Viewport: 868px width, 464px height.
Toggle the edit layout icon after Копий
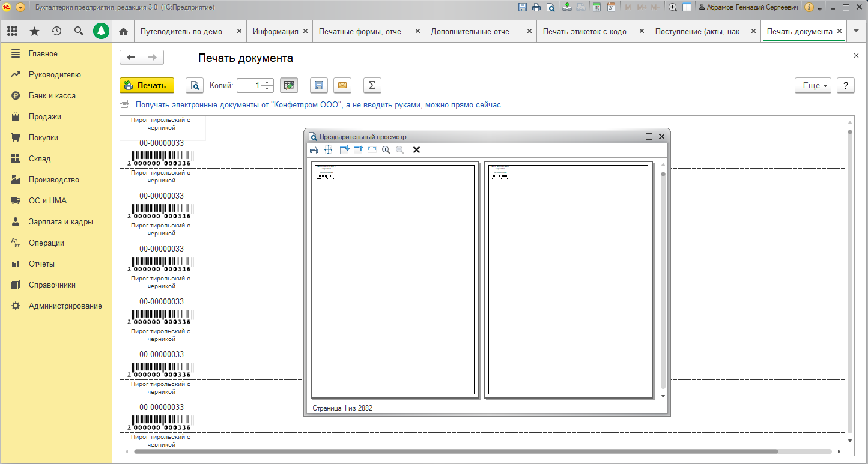289,85
